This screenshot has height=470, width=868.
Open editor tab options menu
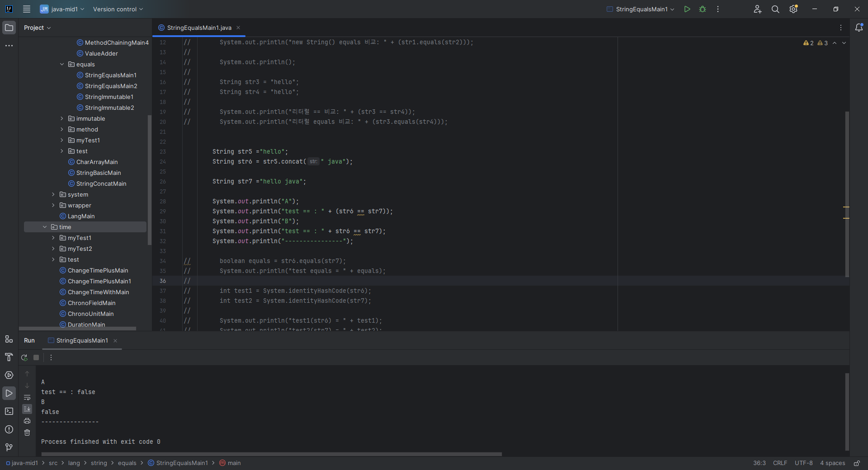841,28
